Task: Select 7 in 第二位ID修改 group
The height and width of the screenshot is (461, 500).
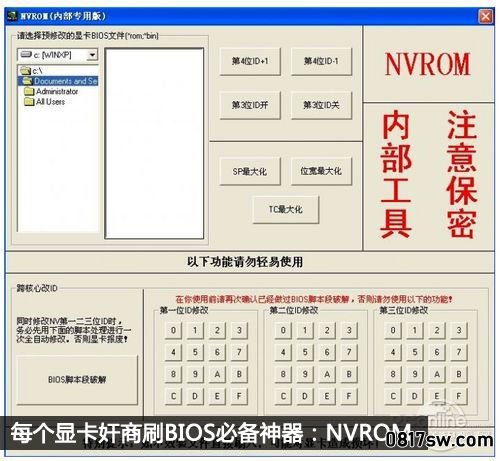Action: coord(349,352)
